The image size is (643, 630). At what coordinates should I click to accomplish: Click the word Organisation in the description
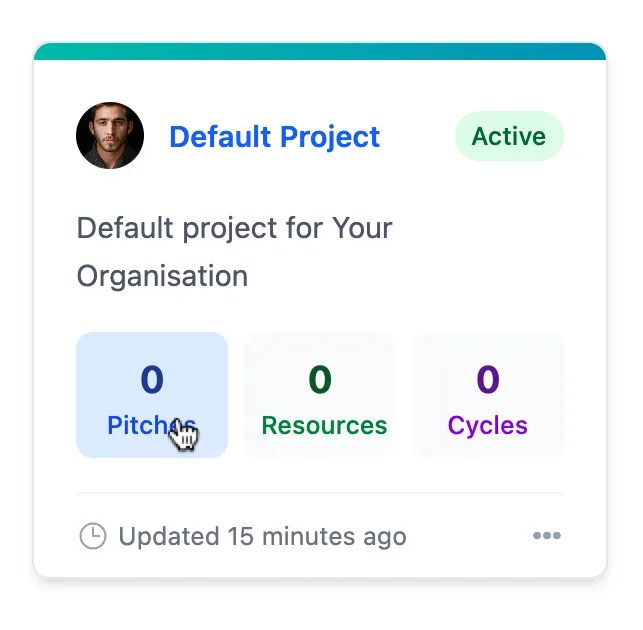point(162,277)
